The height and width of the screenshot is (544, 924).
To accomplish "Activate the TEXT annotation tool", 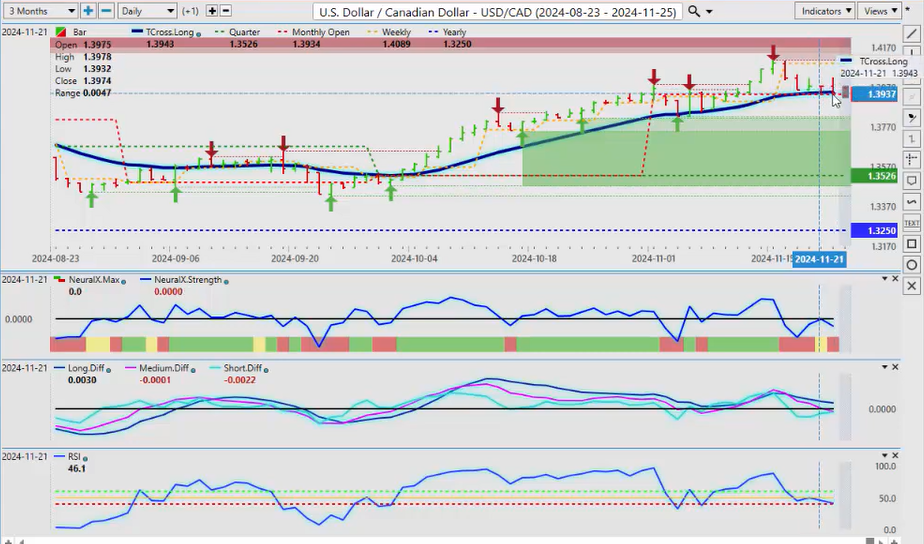I will pyautogui.click(x=912, y=222).
